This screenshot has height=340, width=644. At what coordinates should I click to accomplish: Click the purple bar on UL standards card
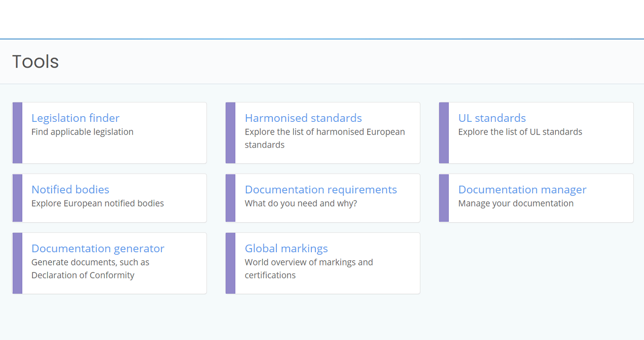pos(444,133)
